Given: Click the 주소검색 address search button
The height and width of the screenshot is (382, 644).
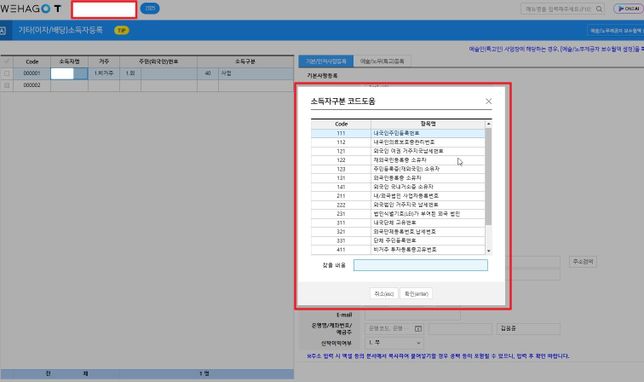Looking at the screenshot, I should click(583, 262).
